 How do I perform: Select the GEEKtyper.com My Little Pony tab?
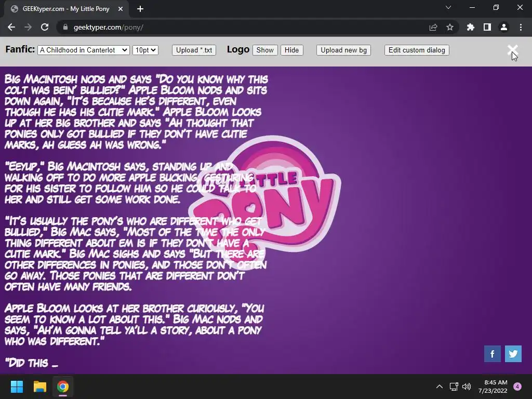[66, 9]
